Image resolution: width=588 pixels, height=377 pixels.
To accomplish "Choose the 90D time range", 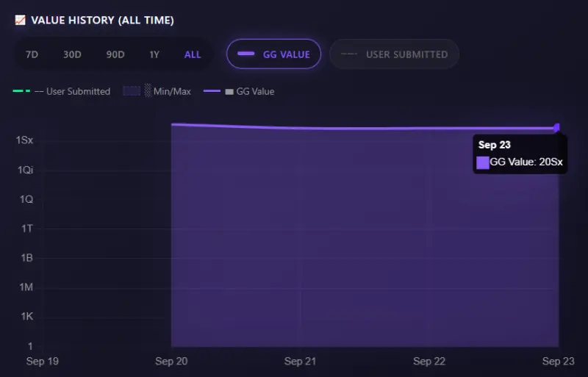I will (115, 54).
